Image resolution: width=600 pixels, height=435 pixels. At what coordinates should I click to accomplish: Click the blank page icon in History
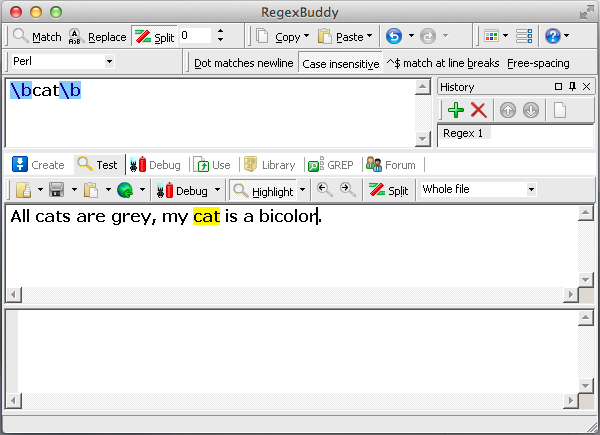click(x=560, y=111)
